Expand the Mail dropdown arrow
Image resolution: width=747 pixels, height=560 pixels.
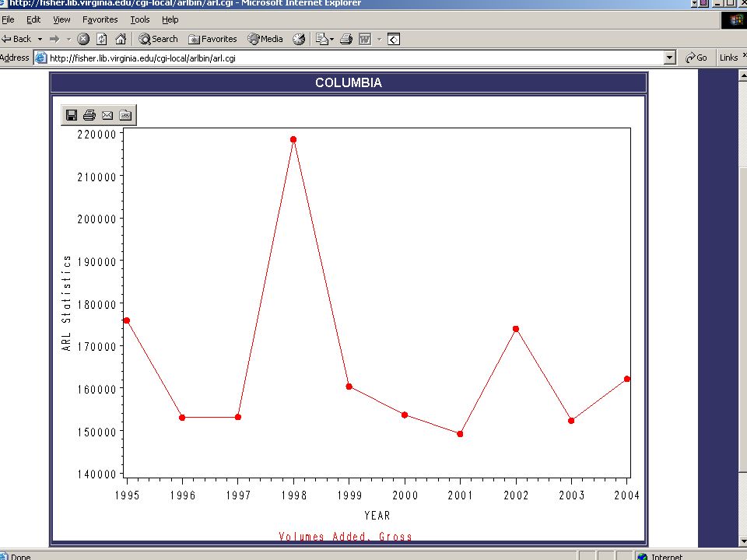(x=332, y=39)
